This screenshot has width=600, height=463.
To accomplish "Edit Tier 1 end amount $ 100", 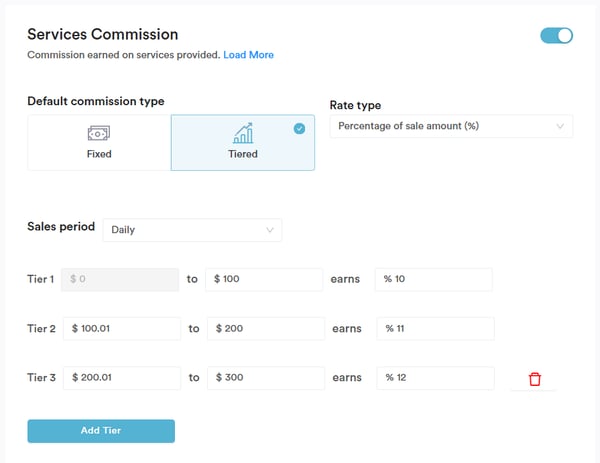I will tap(264, 279).
